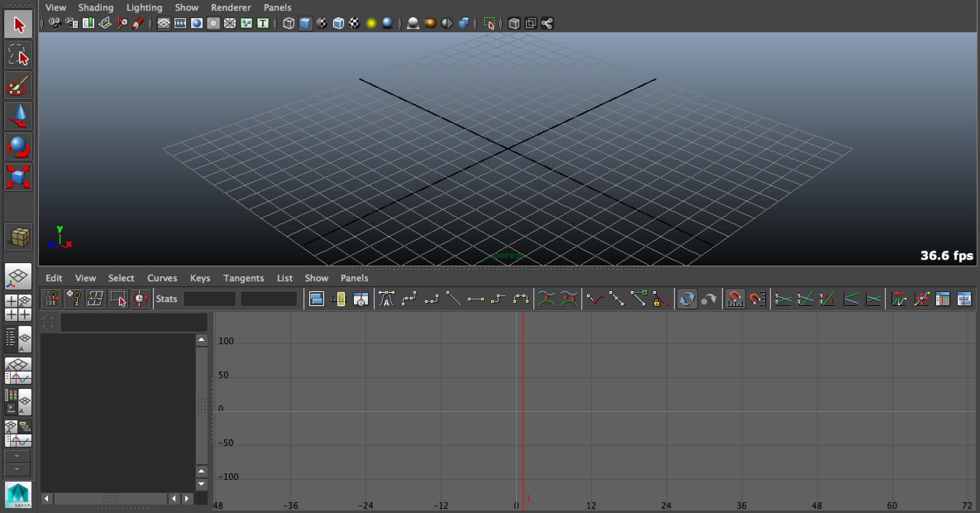Open the Shading menu in the viewport
This screenshot has width=980, height=513.
point(96,7)
